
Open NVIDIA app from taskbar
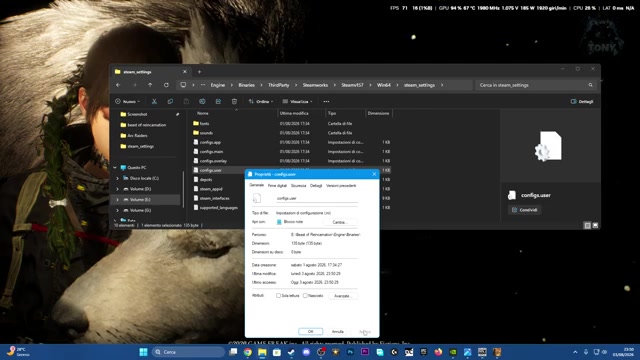(x=453, y=352)
